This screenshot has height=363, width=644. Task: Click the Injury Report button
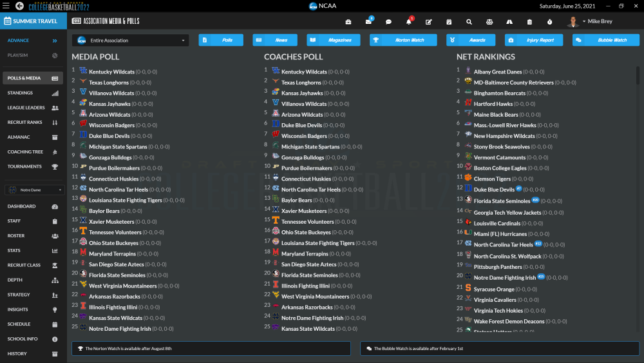tap(534, 41)
